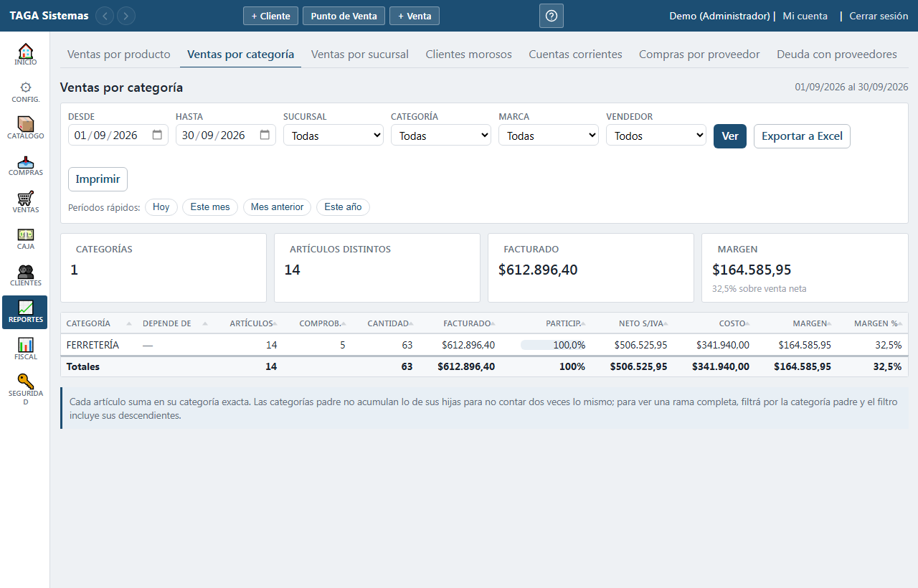This screenshot has width=918, height=588.
Task: Expand the Sucursal dropdown
Action: coord(333,136)
